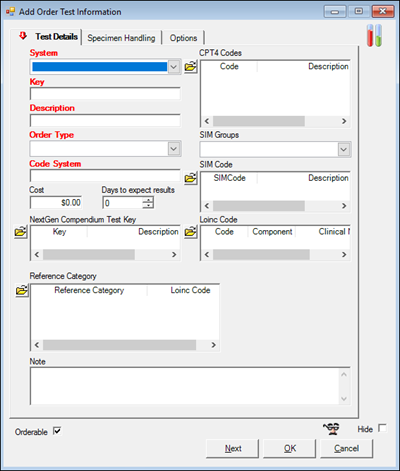Click CPT4 Codes horizontal scrollbar right arrow

pos(344,121)
